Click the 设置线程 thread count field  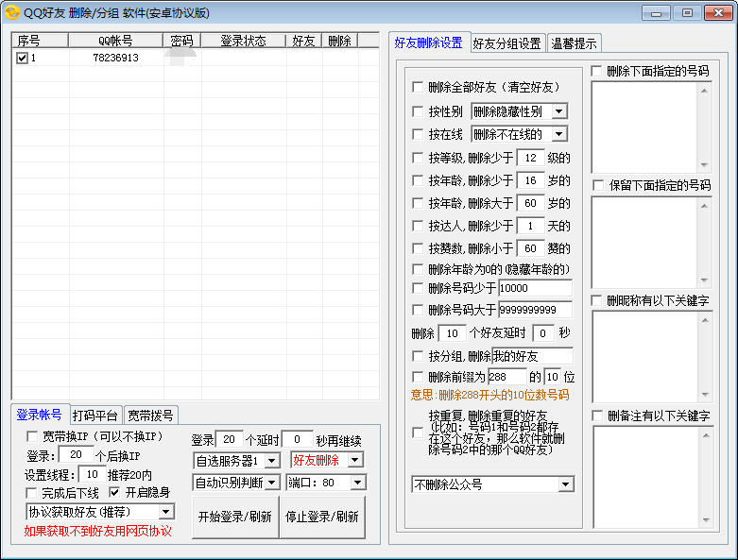click(92, 474)
